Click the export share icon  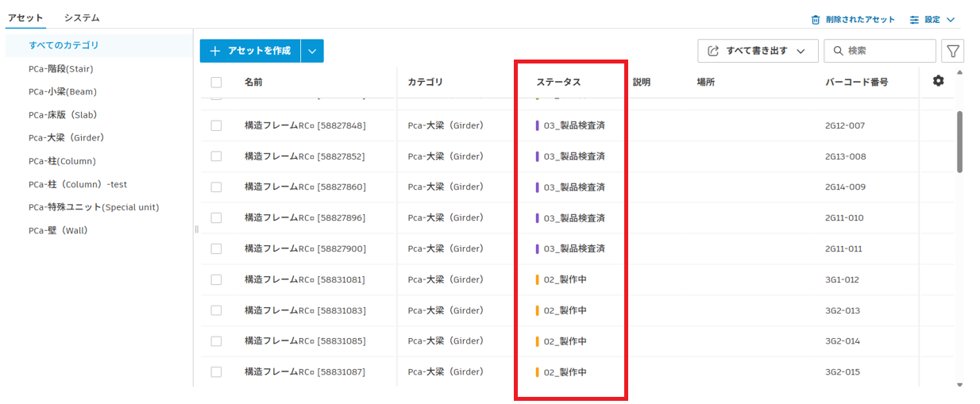[713, 51]
